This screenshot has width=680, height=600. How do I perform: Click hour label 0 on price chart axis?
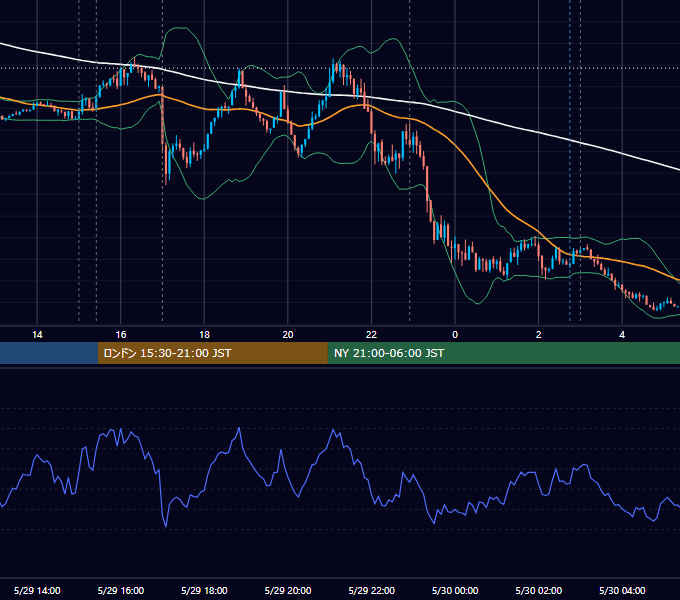tap(455, 335)
